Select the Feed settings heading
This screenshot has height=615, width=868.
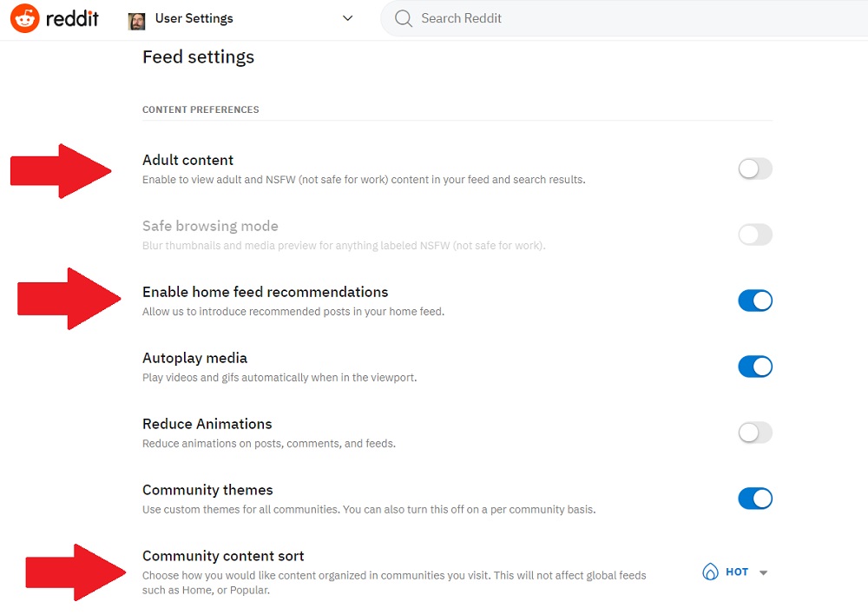(x=198, y=56)
